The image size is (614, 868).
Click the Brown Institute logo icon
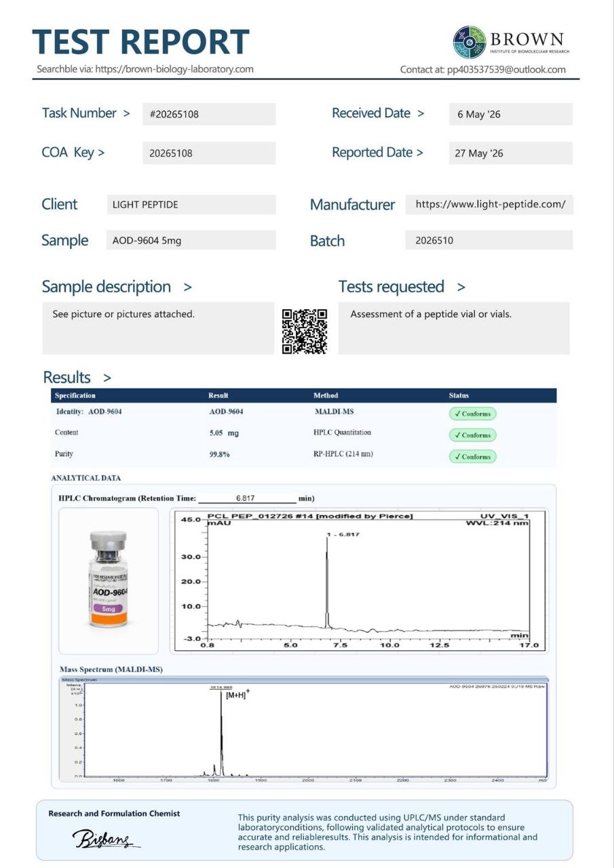[x=470, y=42]
